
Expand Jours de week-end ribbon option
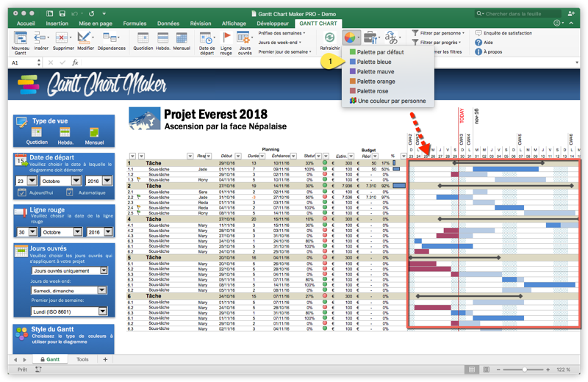click(280, 43)
